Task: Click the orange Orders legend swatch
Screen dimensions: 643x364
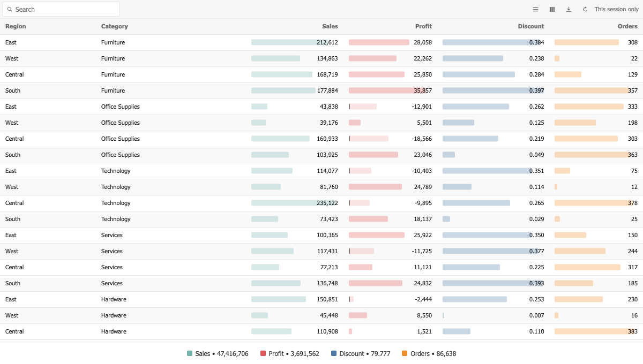Action: (405, 353)
